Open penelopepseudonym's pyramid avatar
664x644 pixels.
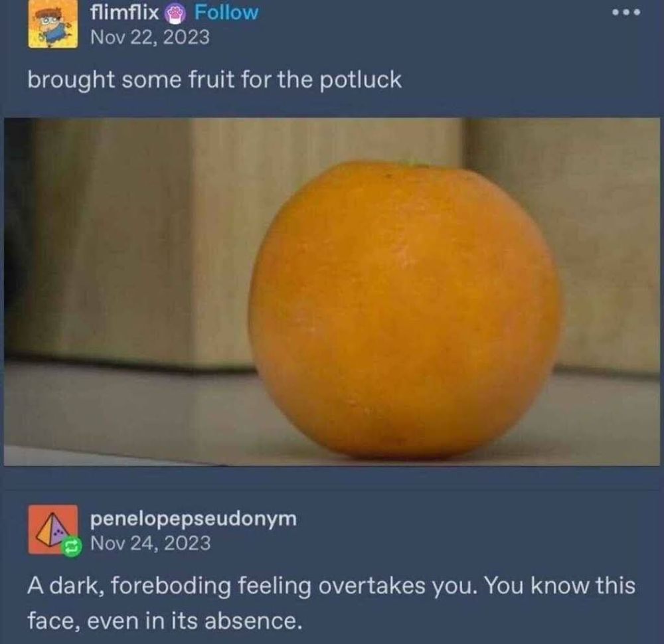pos(53,529)
